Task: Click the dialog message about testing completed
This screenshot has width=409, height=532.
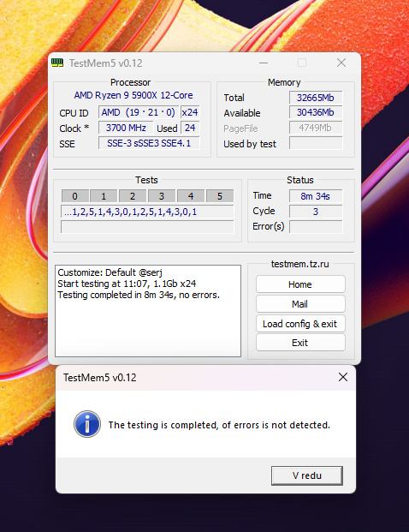Action: pos(219,425)
